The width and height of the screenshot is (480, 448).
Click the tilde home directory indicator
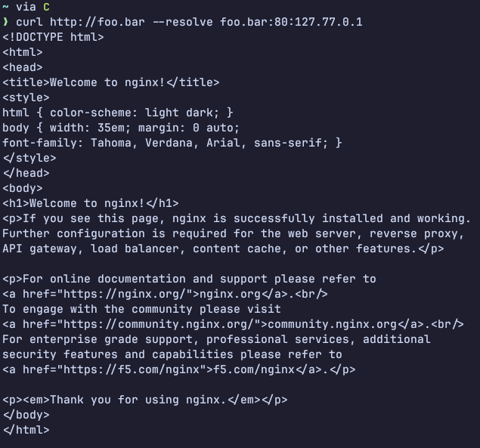tap(5, 6)
